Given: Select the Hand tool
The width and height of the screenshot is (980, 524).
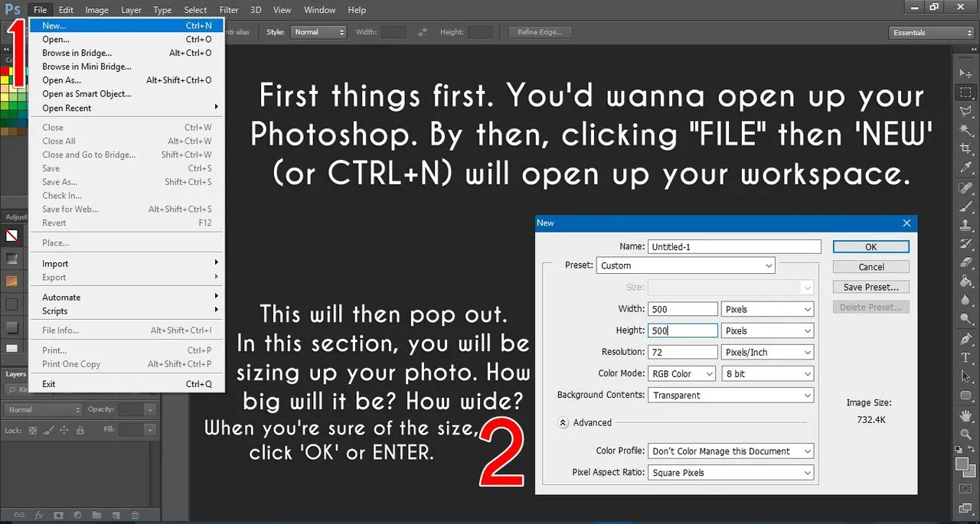Looking at the screenshot, I should click(x=965, y=415).
